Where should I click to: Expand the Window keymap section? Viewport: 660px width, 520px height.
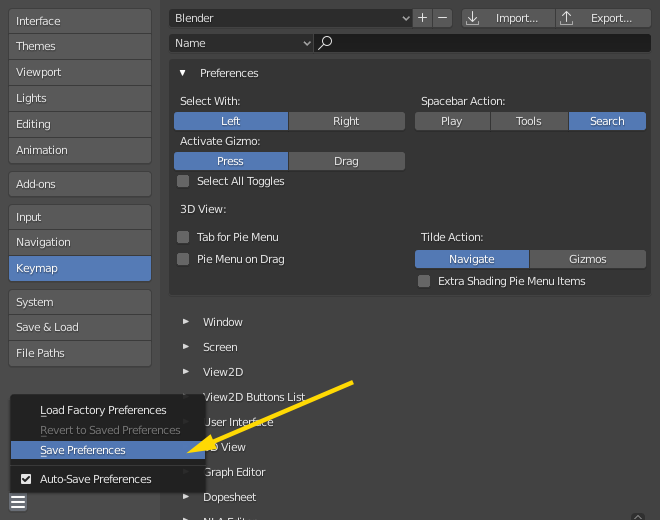point(186,322)
